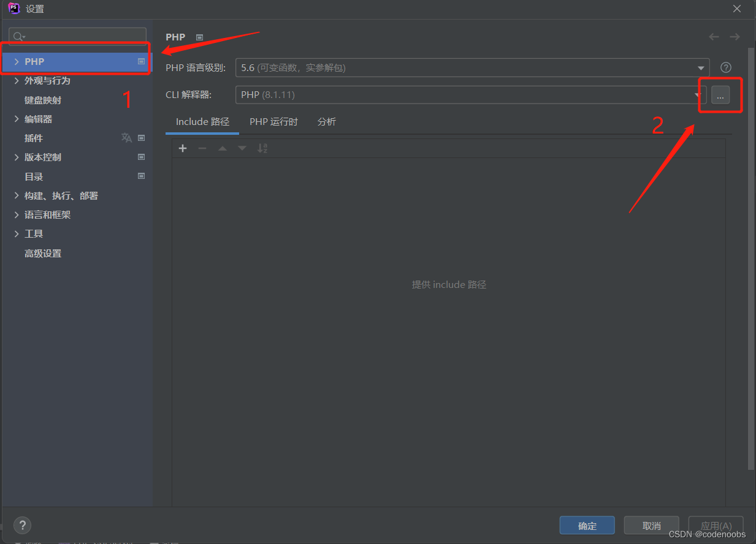Click the project icon on 插件 row
The height and width of the screenshot is (544, 756).
pyautogui.click(x=141, y=138)
